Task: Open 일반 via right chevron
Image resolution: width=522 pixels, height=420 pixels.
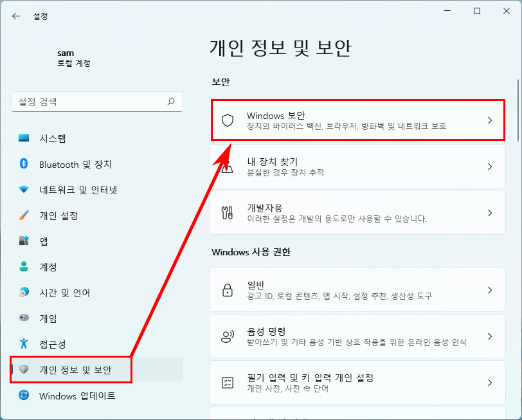Action: 490,290
